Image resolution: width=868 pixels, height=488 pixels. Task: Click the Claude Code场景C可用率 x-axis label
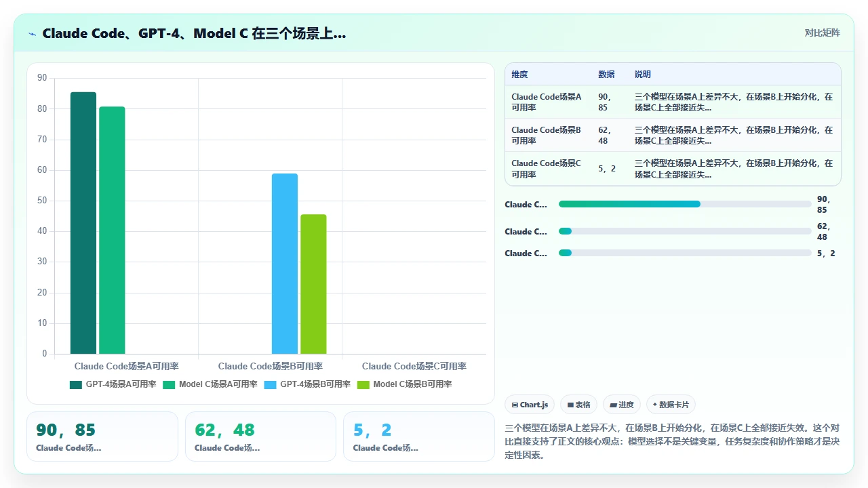(414, 366)
